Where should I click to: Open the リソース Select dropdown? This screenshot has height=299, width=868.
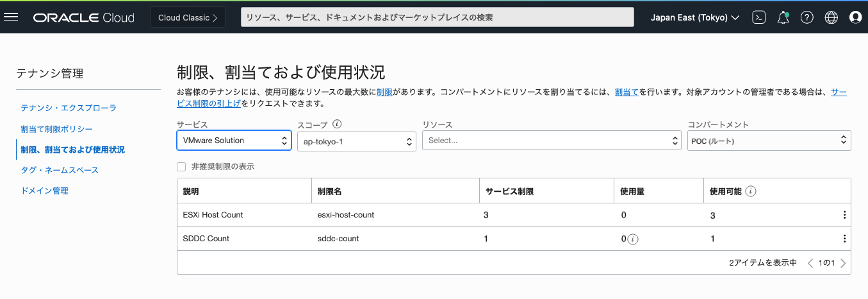(x=552, y=141)
